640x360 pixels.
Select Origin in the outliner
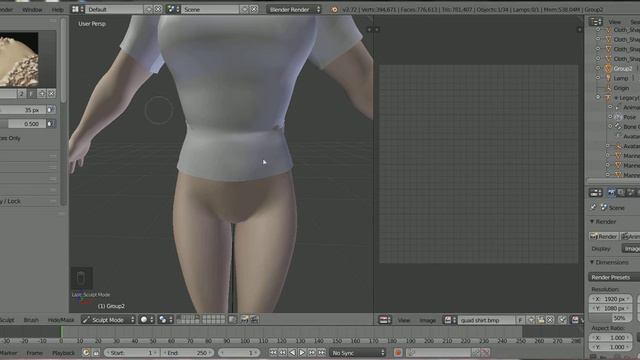[x=621, y=88]
